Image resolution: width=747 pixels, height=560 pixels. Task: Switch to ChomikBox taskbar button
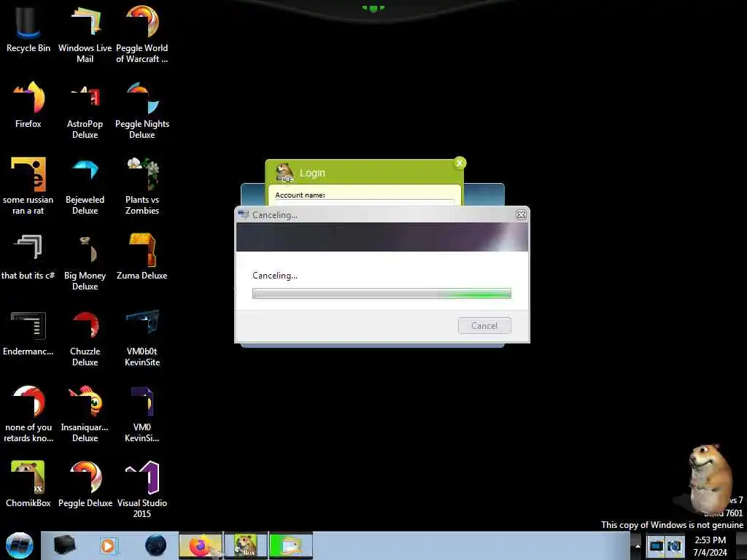coord(246,545)
